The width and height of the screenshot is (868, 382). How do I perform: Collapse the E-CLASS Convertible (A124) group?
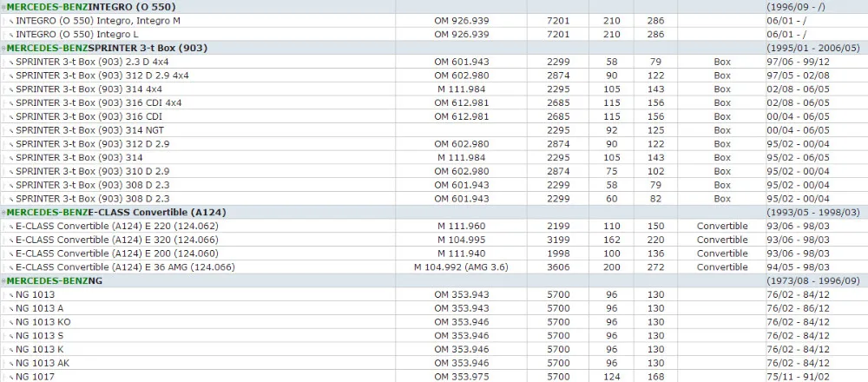3,213
